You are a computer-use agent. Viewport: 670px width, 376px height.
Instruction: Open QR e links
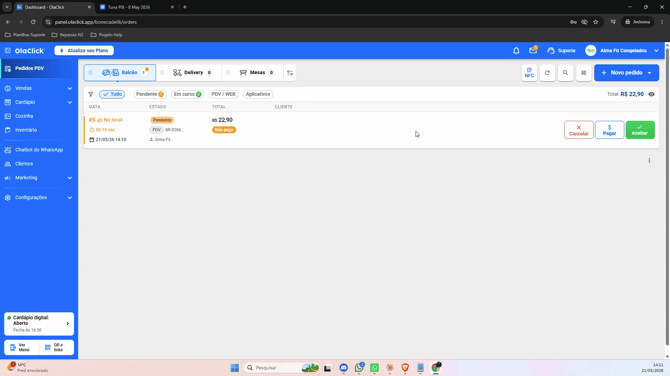[x=56, y=347]
